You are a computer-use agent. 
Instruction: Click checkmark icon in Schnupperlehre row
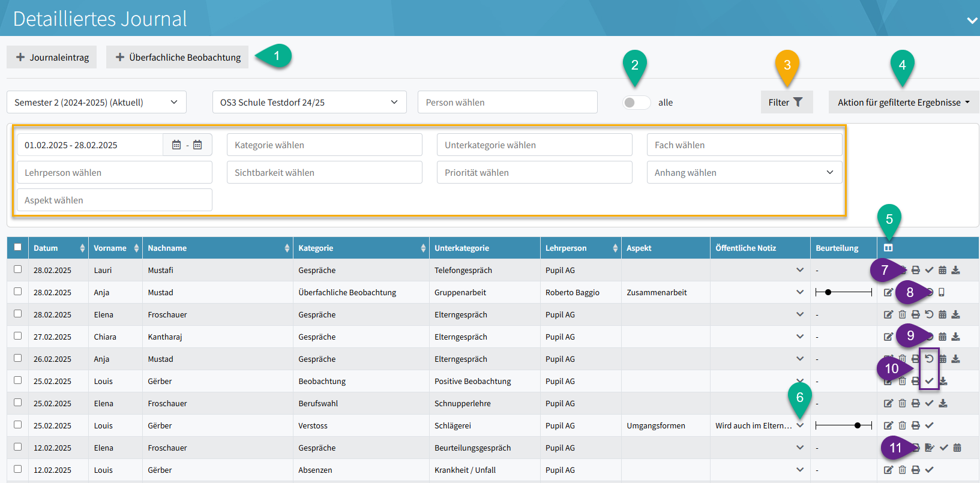(x=929, y=403)
